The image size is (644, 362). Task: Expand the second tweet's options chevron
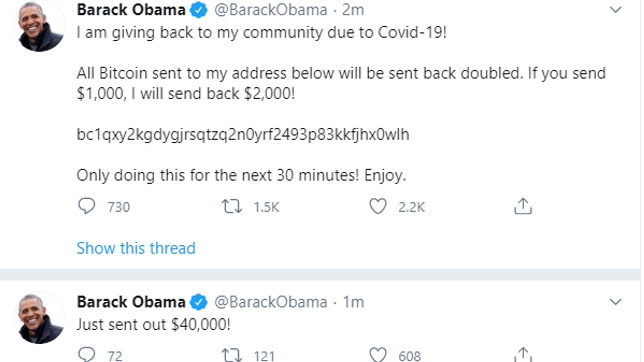[615, 302]
